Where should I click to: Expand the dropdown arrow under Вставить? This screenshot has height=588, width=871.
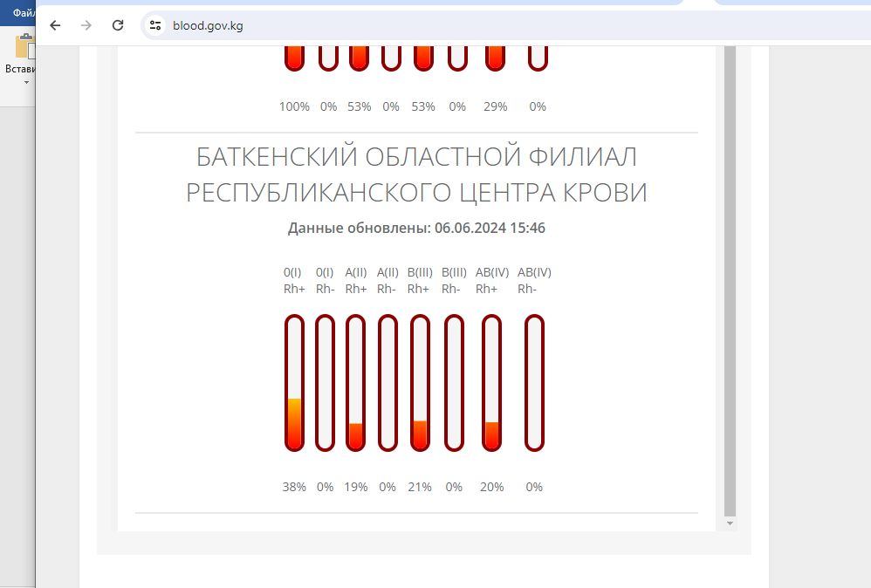(x=26, y=83)
